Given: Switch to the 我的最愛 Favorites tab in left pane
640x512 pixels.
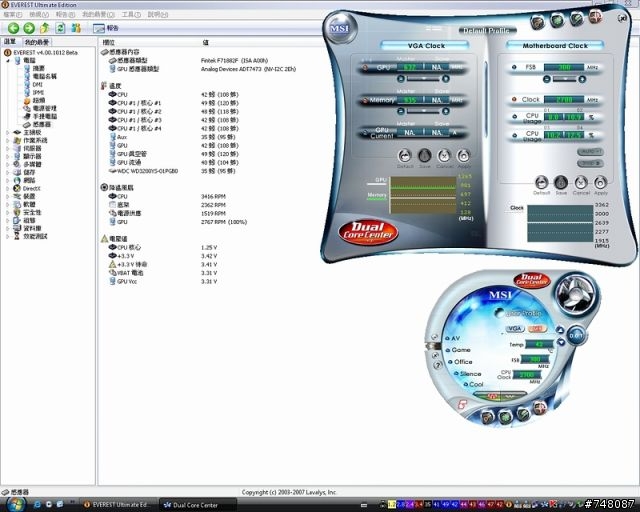Looking at the screenshot, I should [36, 42].
